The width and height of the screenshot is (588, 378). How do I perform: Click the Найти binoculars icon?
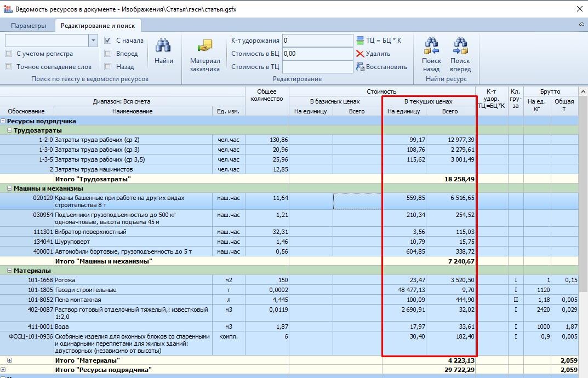pyautogui.click(x=163, y=46)
